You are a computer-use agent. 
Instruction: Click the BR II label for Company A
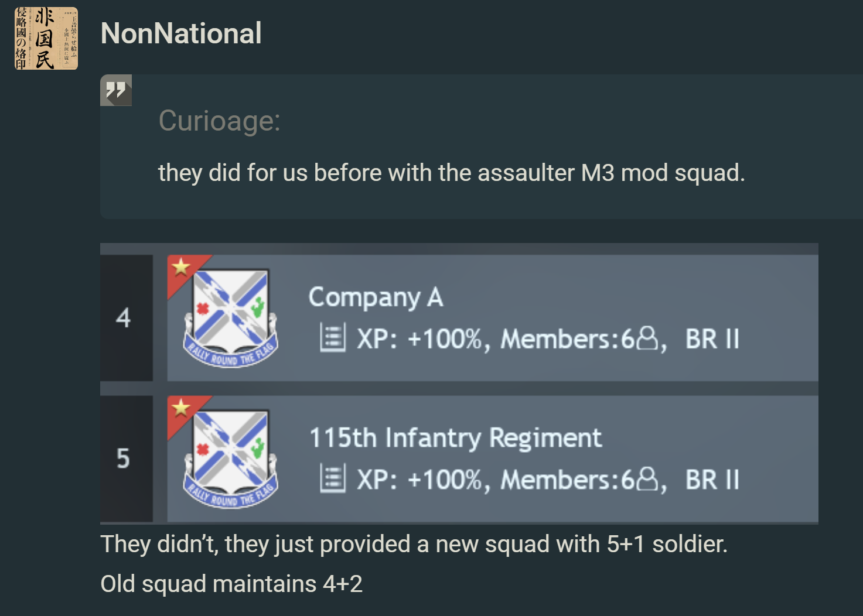pyautogui.click(x=712, y=339)
